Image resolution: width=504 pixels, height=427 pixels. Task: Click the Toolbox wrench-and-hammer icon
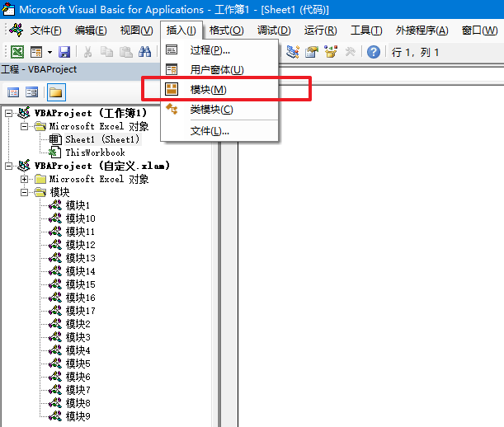pos(350,52)
